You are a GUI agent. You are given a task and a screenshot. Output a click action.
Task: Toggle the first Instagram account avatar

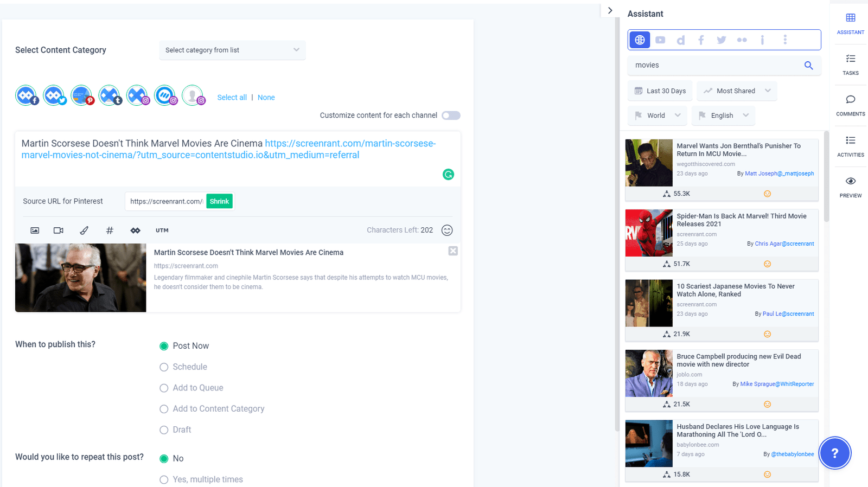click(x=137, y=95)
